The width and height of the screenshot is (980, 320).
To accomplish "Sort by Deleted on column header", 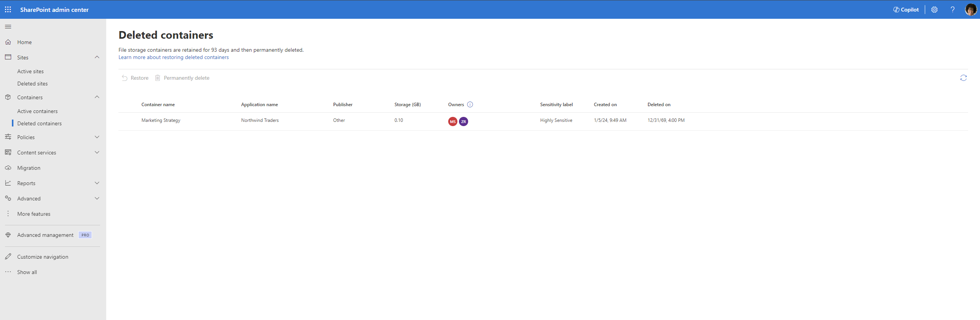I will click(x=659, y=104).
